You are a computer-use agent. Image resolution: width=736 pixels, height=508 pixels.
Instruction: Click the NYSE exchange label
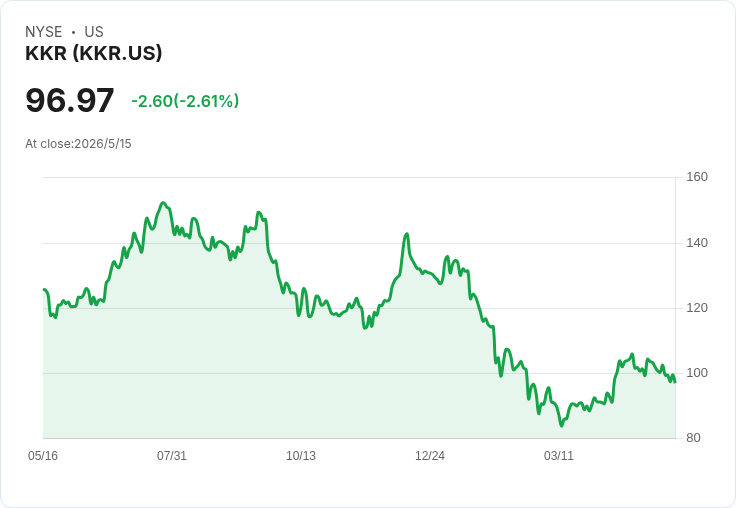[x=44, y=32]
